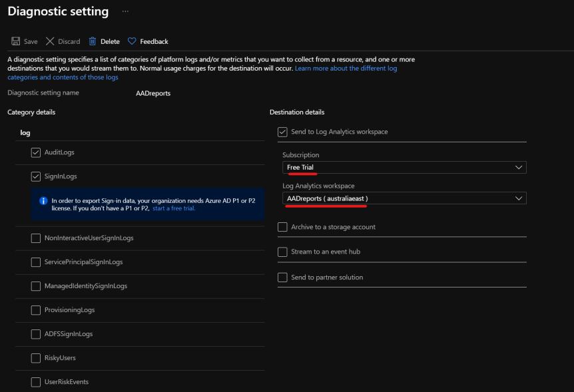Click the AADreports diagnostic setting name field

click(x=153, y=93)
